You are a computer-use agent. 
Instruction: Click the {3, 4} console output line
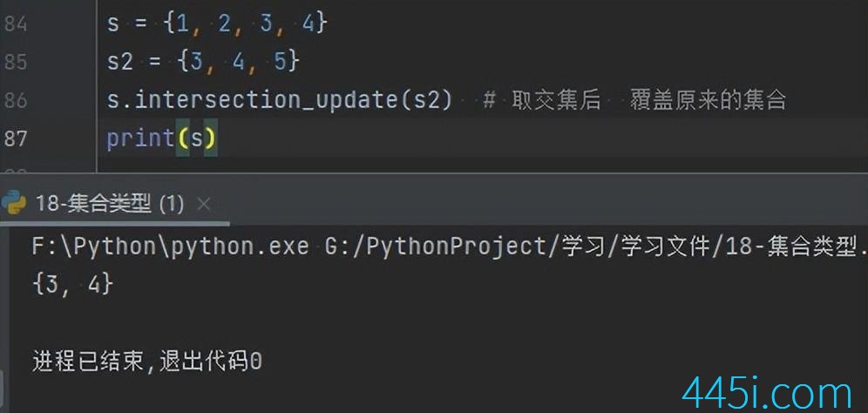[72, 285]
